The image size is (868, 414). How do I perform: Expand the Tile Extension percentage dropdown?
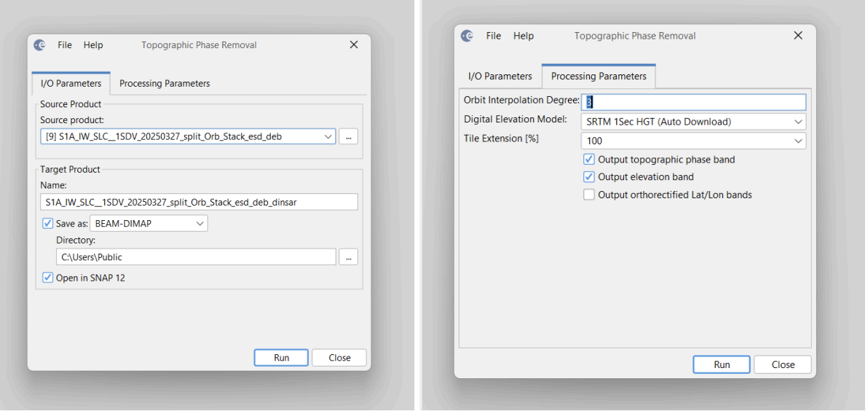click(x=798, y=141)
